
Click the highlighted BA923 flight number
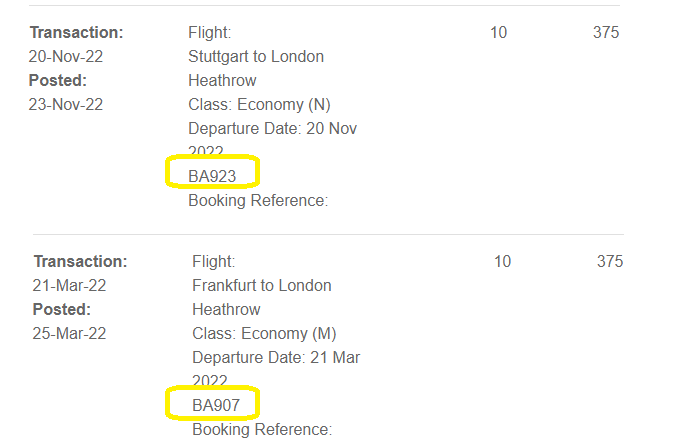[213, 176]
